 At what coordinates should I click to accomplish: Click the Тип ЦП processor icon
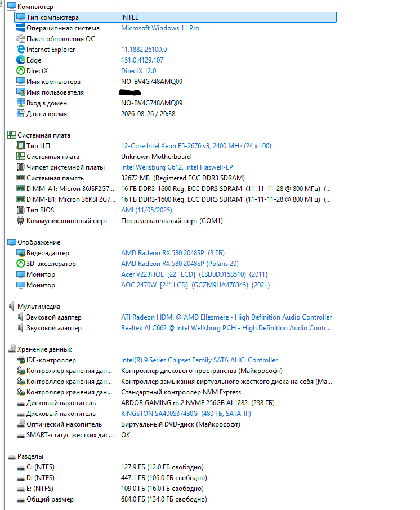[x=20, y=146]
